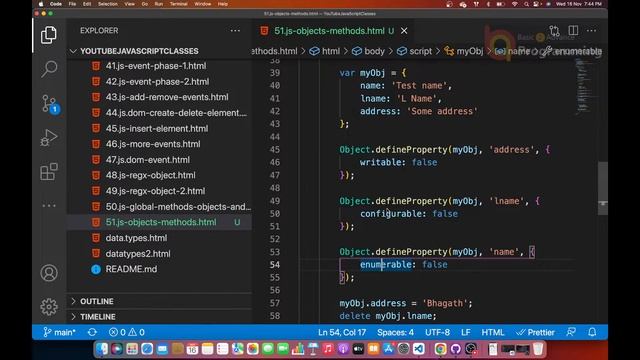Go to line via Ln 54, Col 17

coord(342,332)
